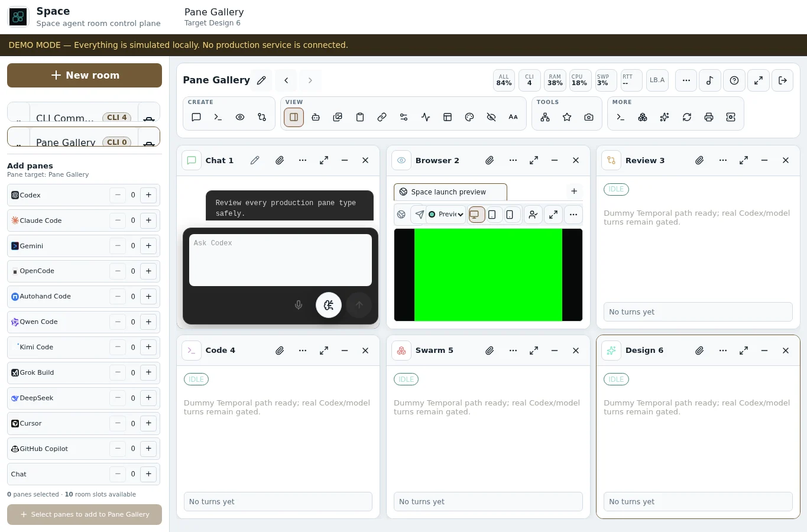The width and height of the screenshot is (807, 532).
Task: Click the music note icon in top bar
Action: [710, 80]
